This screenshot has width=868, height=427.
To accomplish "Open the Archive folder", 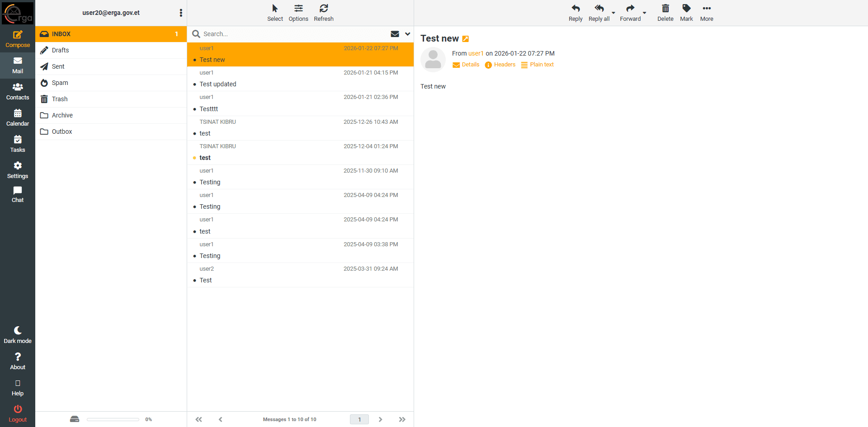I will pos(111,115).
